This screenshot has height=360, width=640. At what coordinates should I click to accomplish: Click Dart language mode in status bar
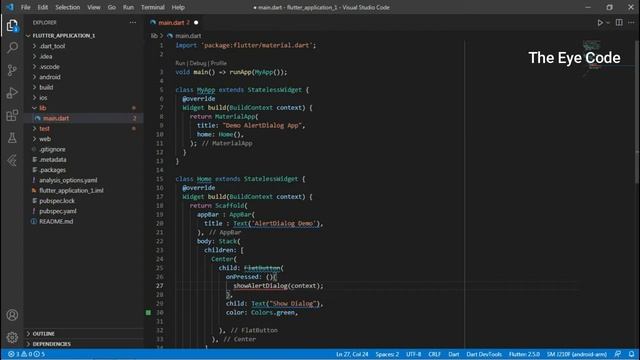point(453,354)
